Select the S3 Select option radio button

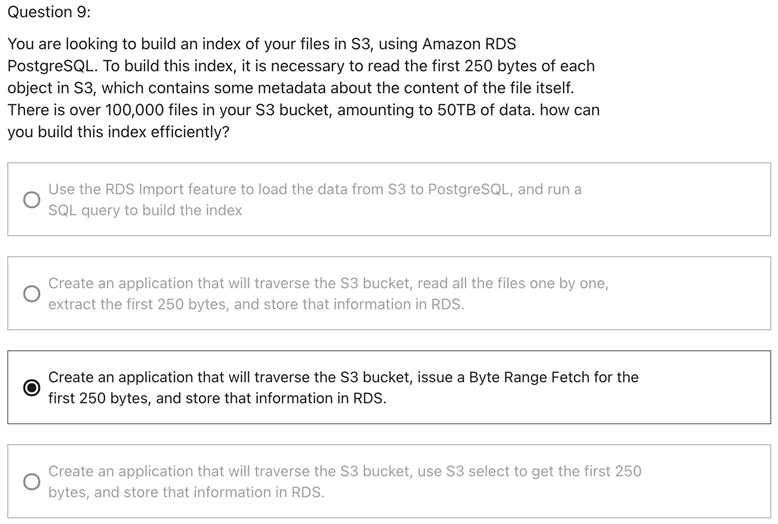click(x=32, y=481)
